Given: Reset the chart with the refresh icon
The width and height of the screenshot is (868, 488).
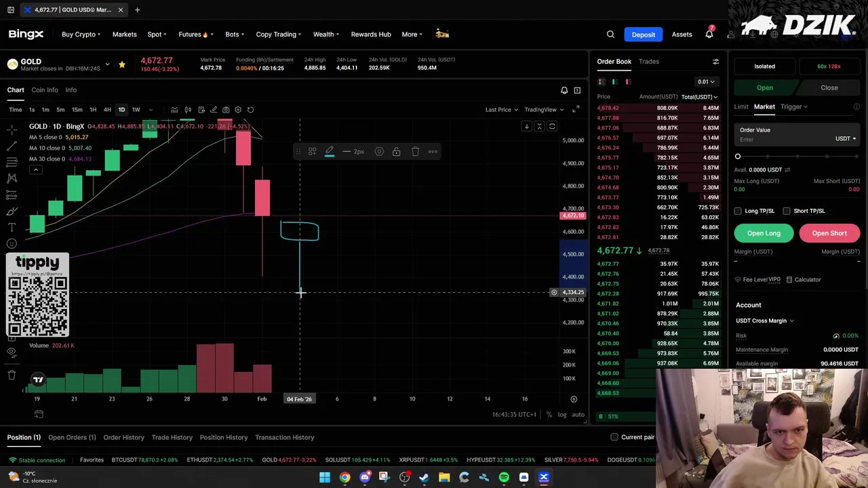Looking at the screenshot, I should coord(250,110).
